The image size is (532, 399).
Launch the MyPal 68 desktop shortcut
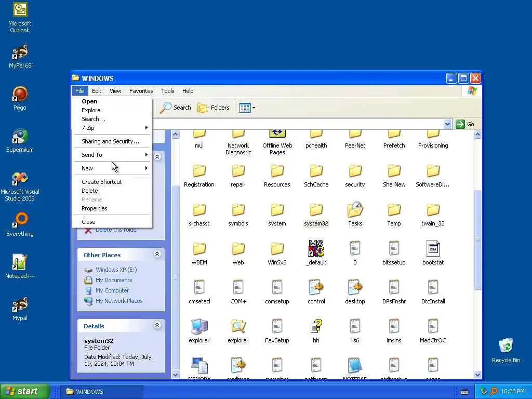click(x=20, y=57)
